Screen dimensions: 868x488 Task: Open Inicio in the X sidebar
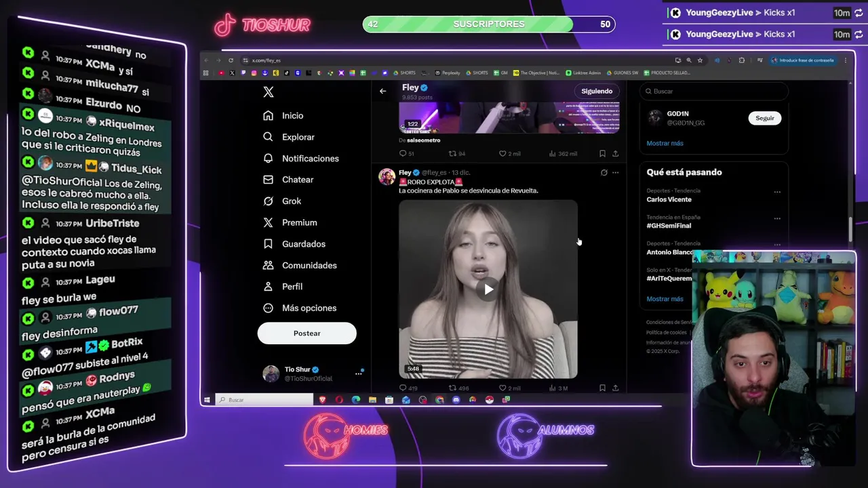click(283, 116)
